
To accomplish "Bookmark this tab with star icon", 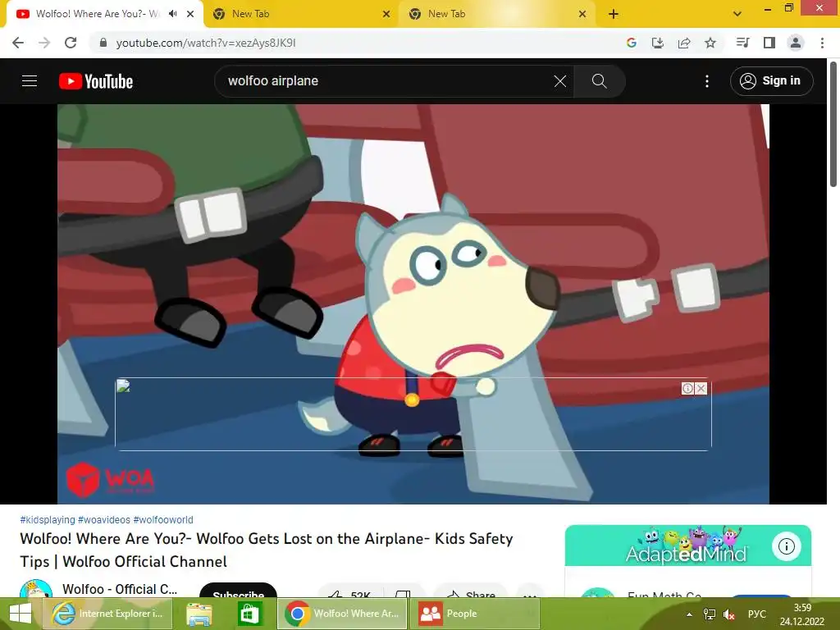I will pos(710,43).
